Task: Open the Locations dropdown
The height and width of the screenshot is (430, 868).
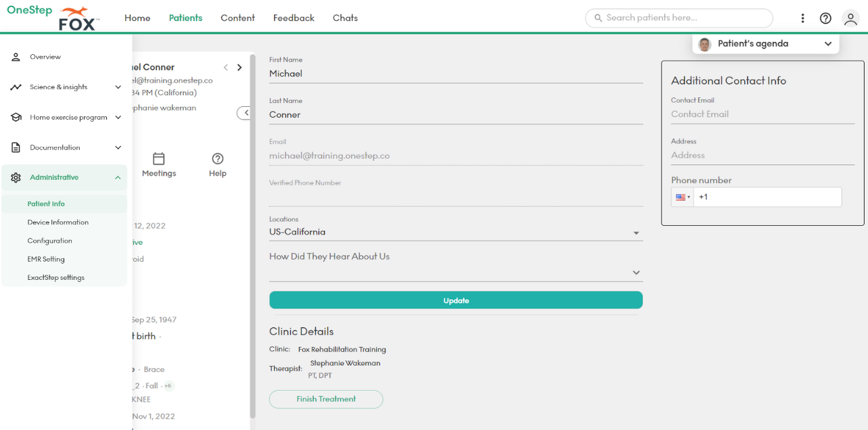Action: (x=635, y=233)
